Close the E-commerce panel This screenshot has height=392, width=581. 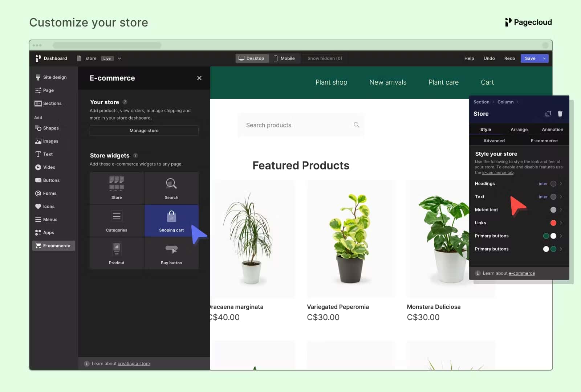click(199, 78)
